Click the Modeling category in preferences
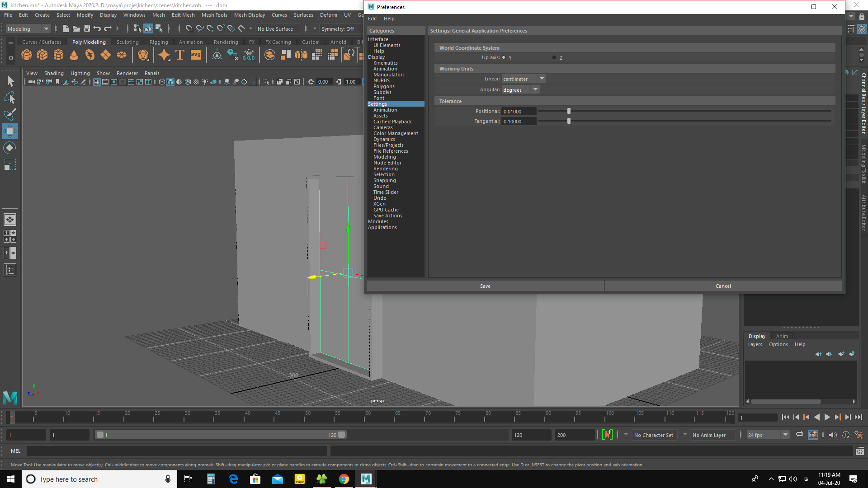The height and width of the screenshot is (488, 868). [385, 157]
